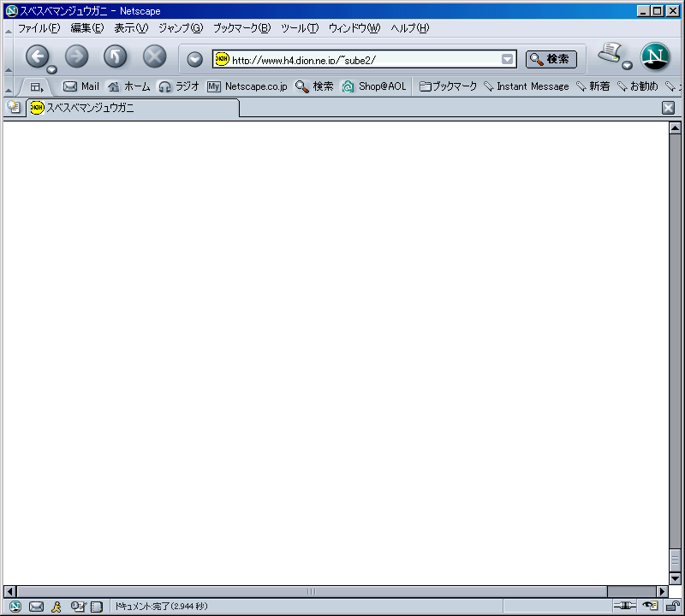
Task: Toggle the online/offline plug icon
Action: coord(625,606)
